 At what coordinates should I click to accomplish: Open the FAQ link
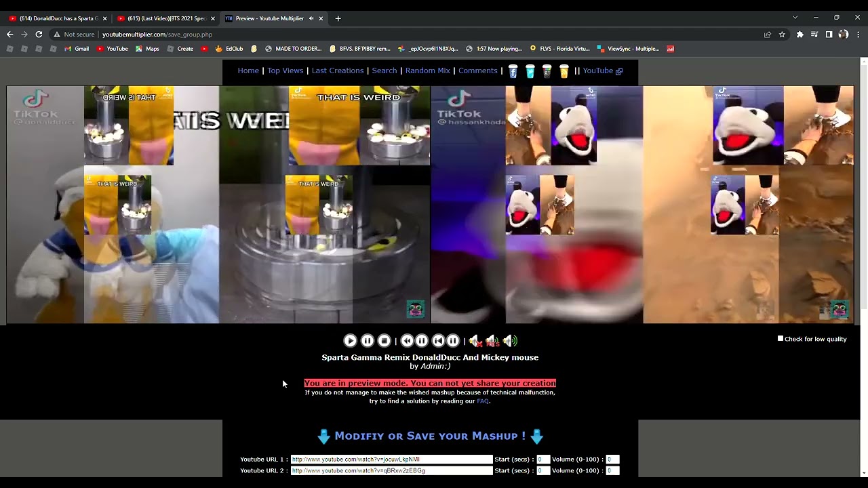[x=483, y=401]
